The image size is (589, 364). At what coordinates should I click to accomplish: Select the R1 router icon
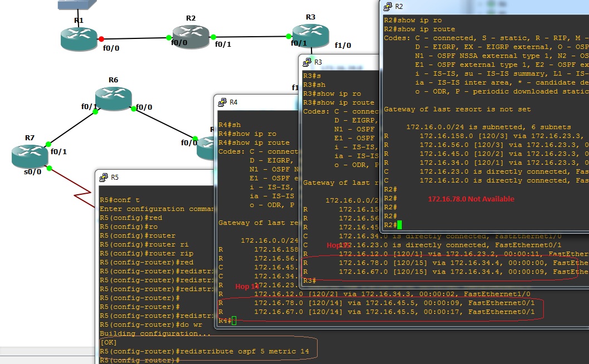[79, 39]
